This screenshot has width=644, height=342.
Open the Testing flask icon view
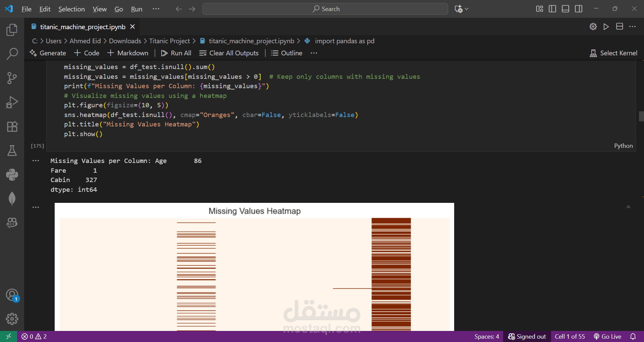pos(12,151)
